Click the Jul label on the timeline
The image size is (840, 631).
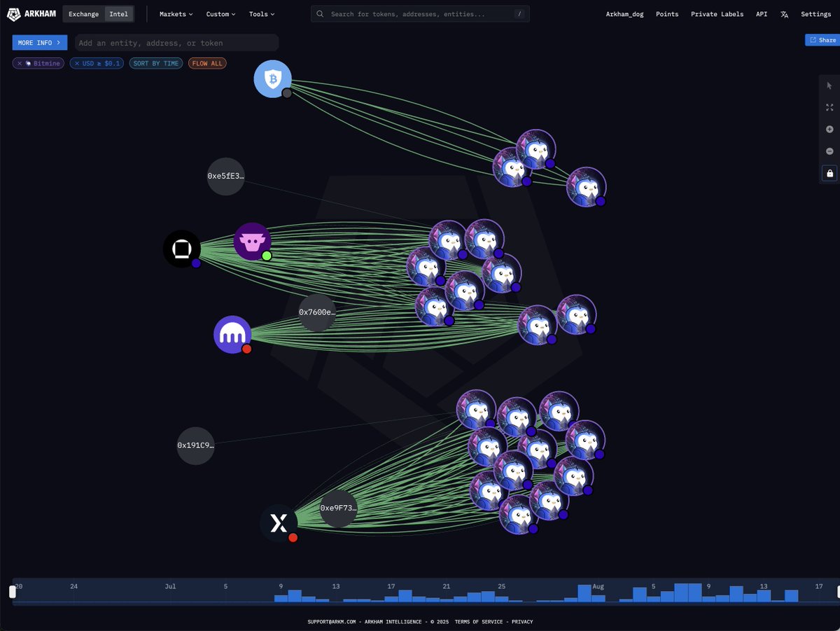click(170, 585)
